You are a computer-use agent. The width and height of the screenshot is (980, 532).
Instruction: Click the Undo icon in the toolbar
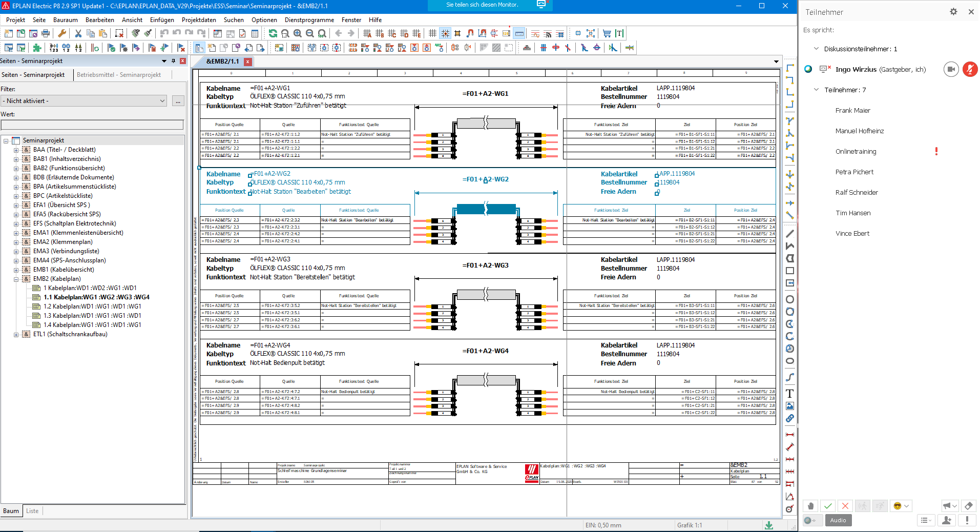pos(164,33)
